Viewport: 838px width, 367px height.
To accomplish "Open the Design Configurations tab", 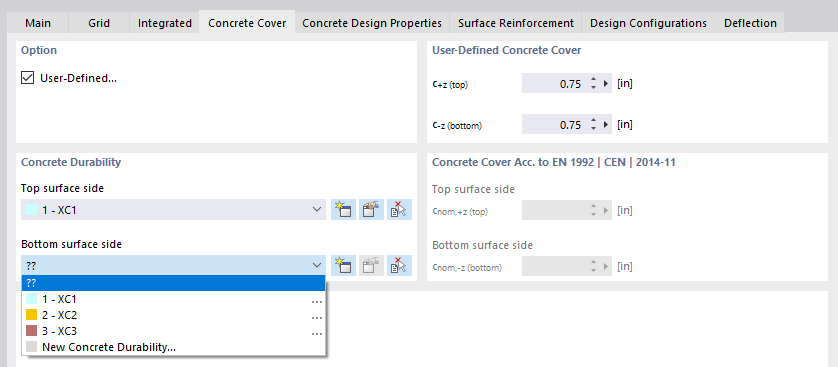I will coord(648,23).
